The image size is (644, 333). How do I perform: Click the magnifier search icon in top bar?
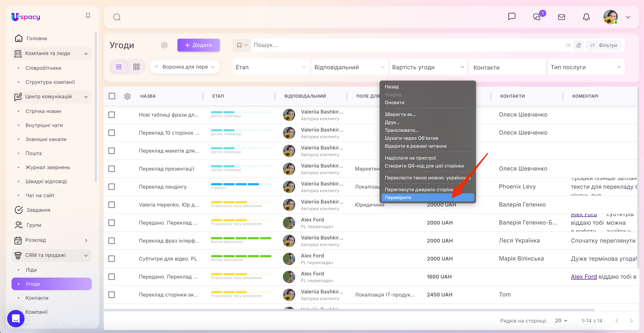[x=117, y=17]
